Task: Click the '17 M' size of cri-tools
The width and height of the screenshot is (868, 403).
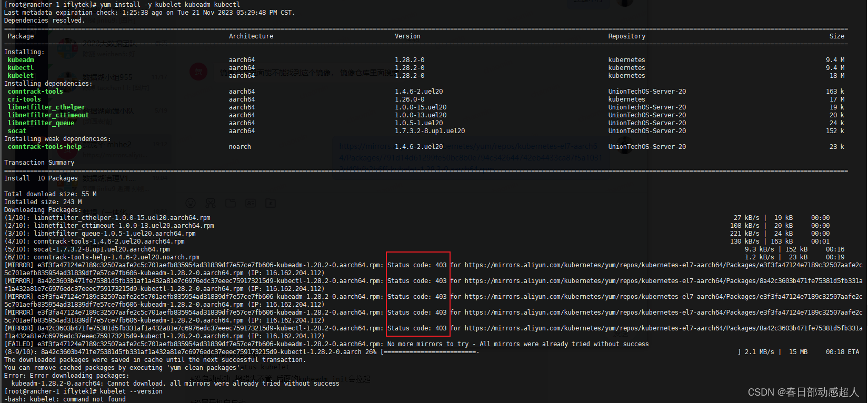Action: pos(837,99)
